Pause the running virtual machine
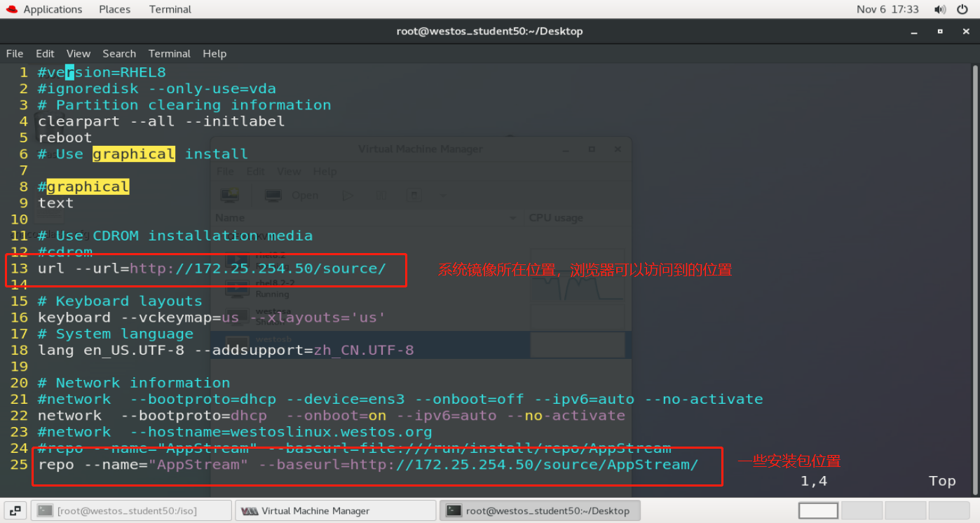Screen dimensions: 980x523 coord(380,195)
